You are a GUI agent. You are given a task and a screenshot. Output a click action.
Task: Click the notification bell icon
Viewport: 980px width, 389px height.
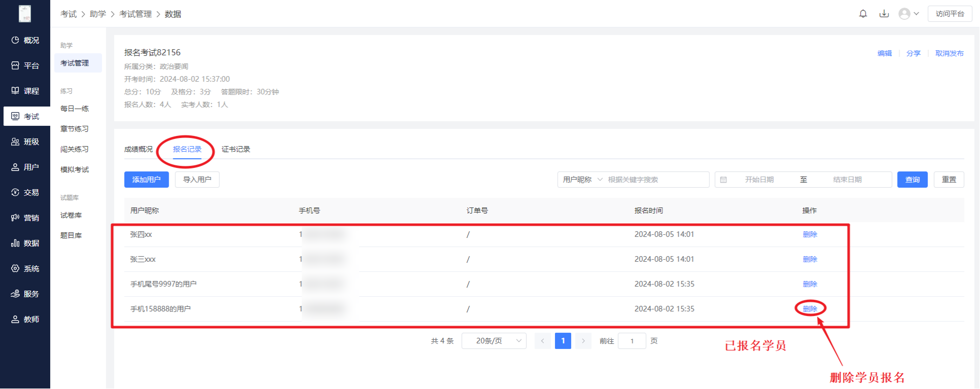863,14
